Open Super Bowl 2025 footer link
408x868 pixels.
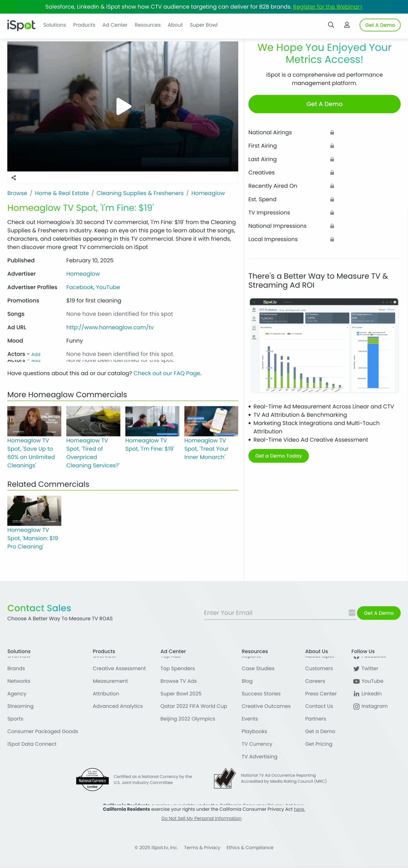click(181, 694)
